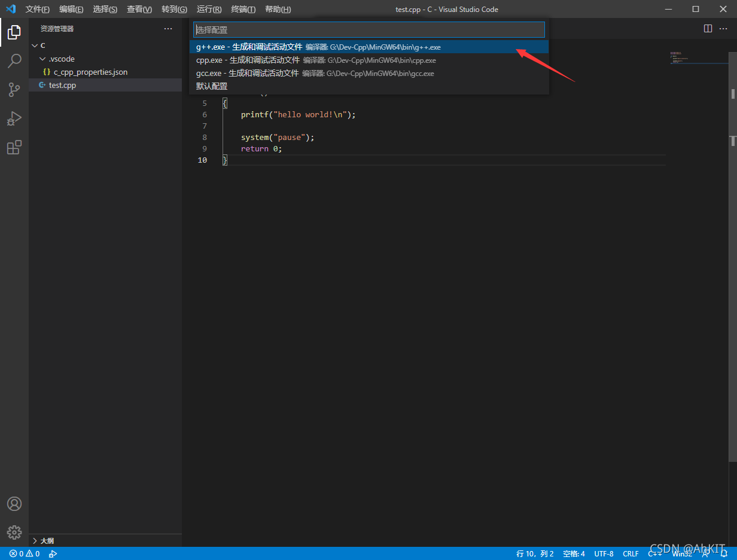Open the 终端 menu
Image resolution: width=737 pixels, height=560 pixels.
(x=243, y=9)
